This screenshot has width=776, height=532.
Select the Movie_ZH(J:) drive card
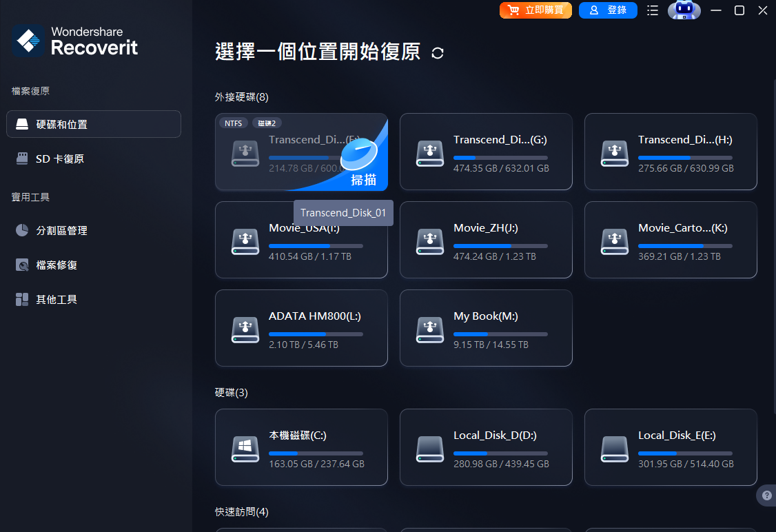pyautogui.click(x=486, y=240)
